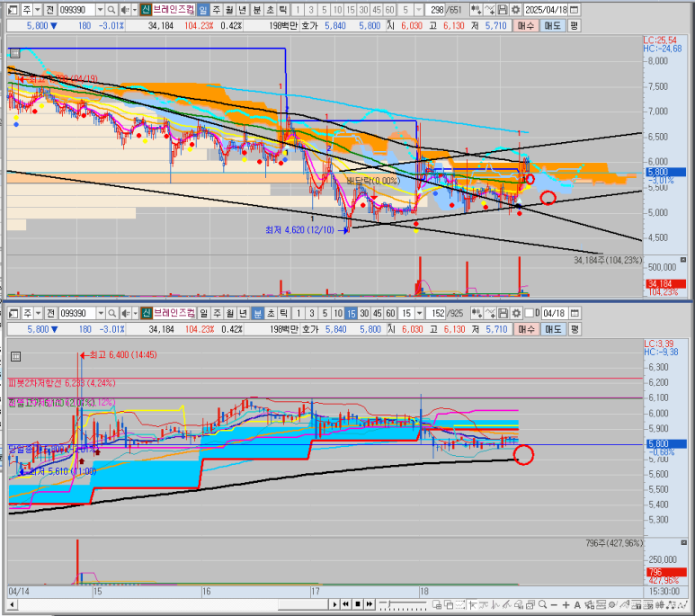
Task: Click the 매수 (buy) button in top chart
Action: point(526,26)
